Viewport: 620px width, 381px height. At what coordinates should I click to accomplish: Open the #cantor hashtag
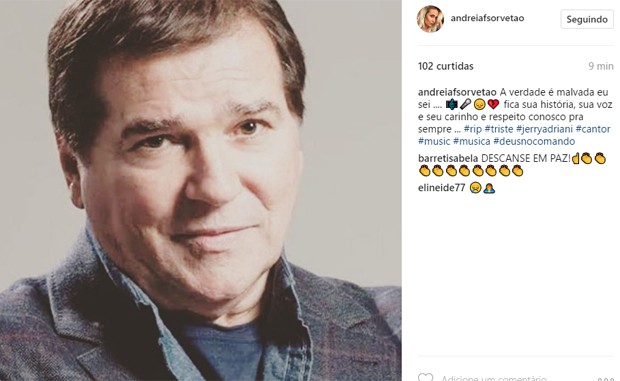[593, 129]
